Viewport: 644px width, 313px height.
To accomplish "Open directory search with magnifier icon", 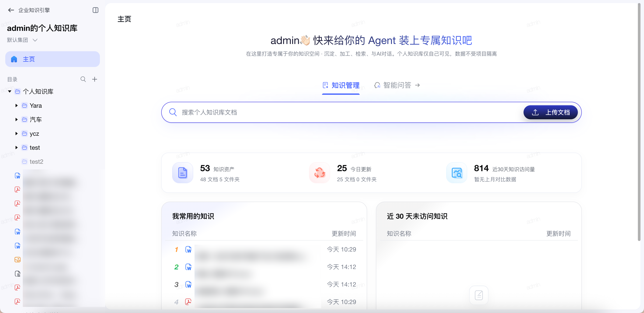I will (x=83, y=79).
